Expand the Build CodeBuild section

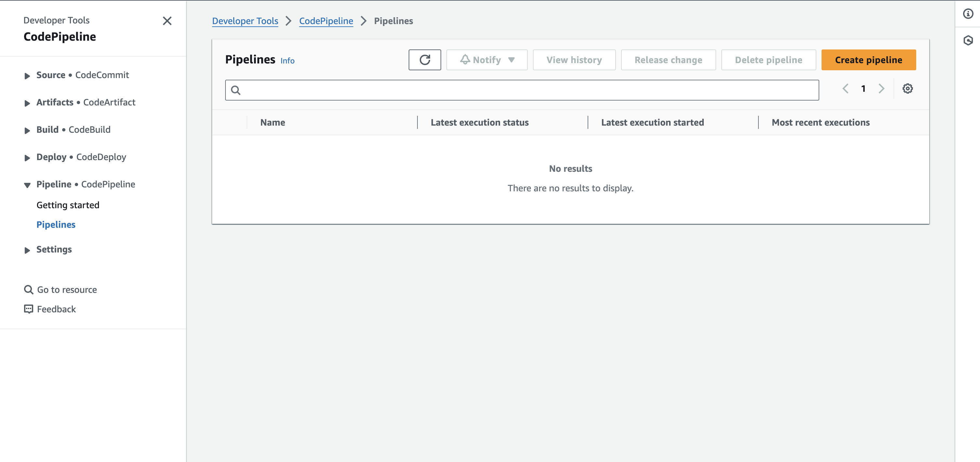click(x=27, y=130)
